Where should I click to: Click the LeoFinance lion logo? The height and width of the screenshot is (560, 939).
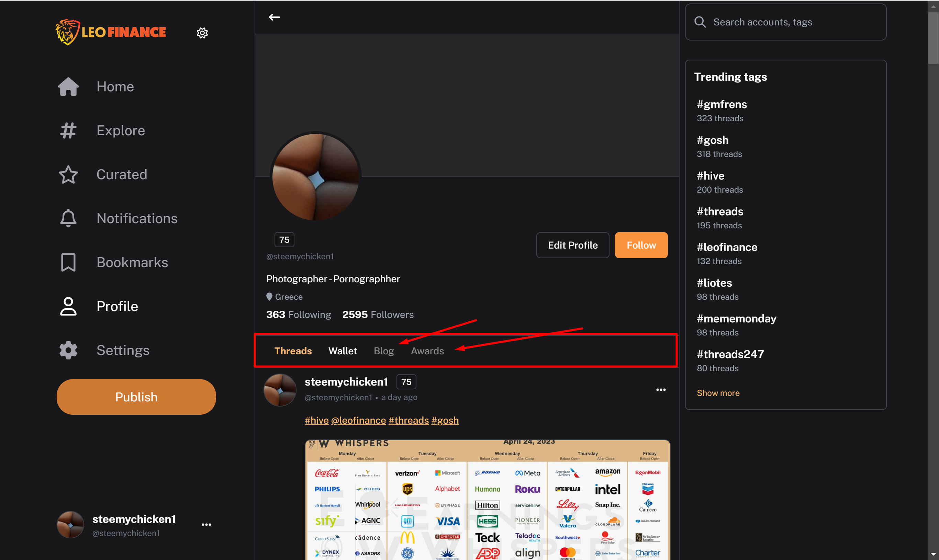[x=110, y=32]
